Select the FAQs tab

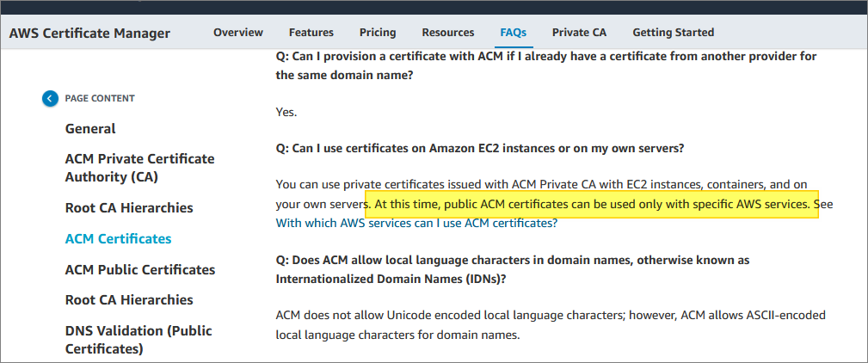(514, 33)
